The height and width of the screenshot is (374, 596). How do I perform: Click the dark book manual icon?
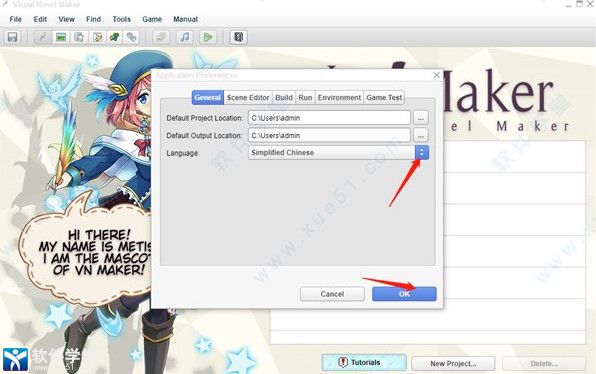[238, 37]
